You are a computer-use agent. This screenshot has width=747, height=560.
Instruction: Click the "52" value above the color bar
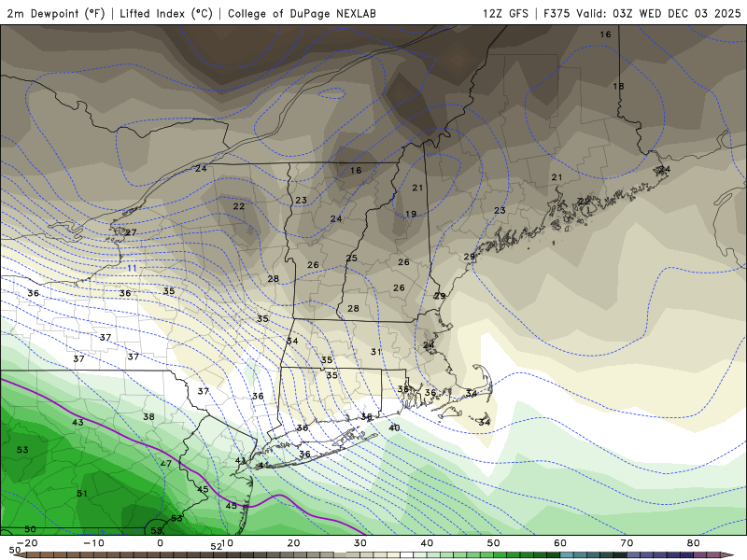(217, 547)
